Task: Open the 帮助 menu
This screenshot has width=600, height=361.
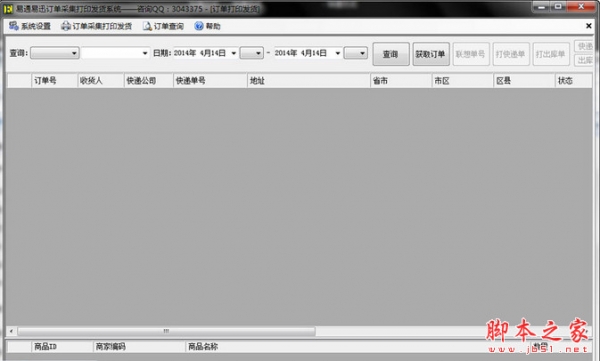Action: [208, 26]
